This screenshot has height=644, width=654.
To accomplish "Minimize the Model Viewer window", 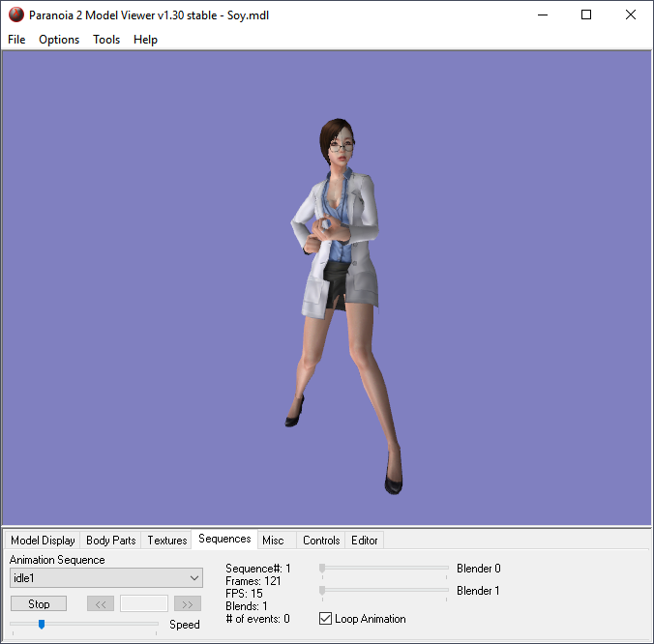I will pos(542,15).
